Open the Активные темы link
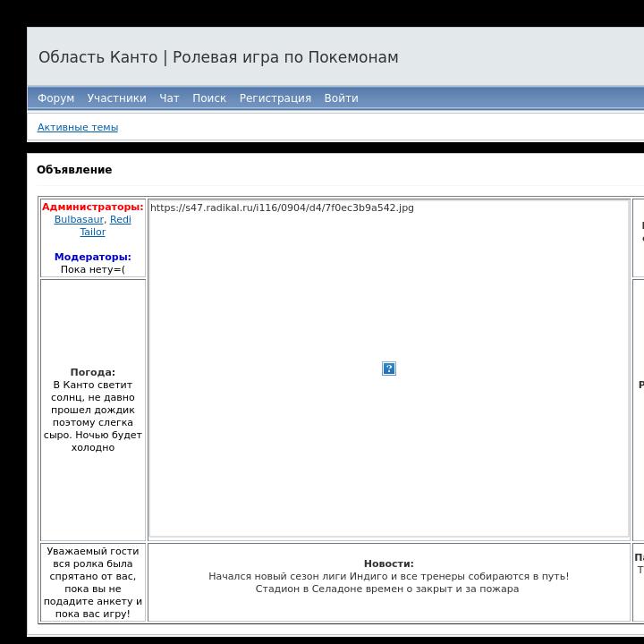Viewport: 644px width, 644px height. point(78,127)
